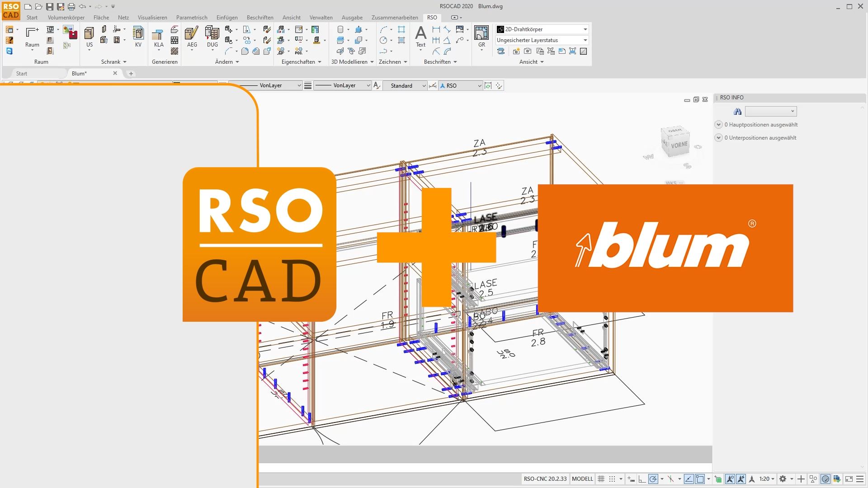Toggle ortho mode in status bar
The image size is (868, 488).
(642, 479)
